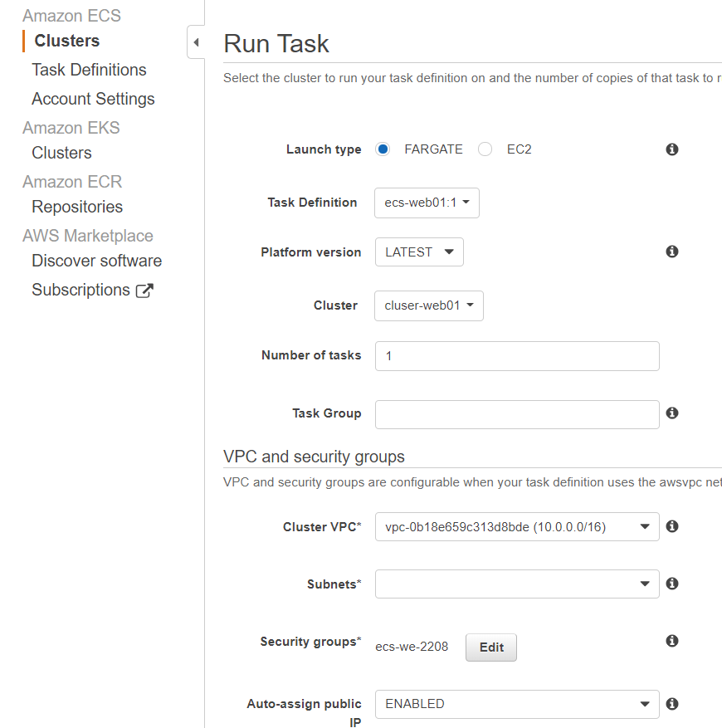Image resolution: width=722 pixels, height=728 pixels.
Task: Open the Task Definition dropdown ecs-web01:1
Action: [427, 203]
